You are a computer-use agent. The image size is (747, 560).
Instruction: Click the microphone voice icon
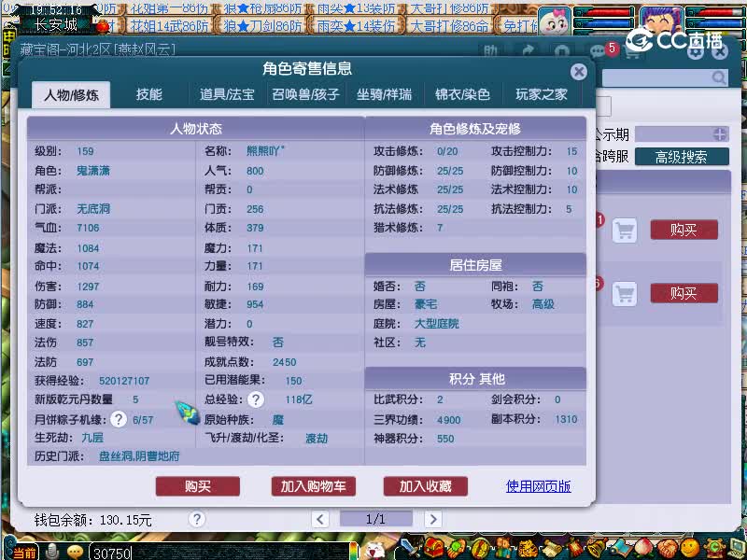pos(52,552)
